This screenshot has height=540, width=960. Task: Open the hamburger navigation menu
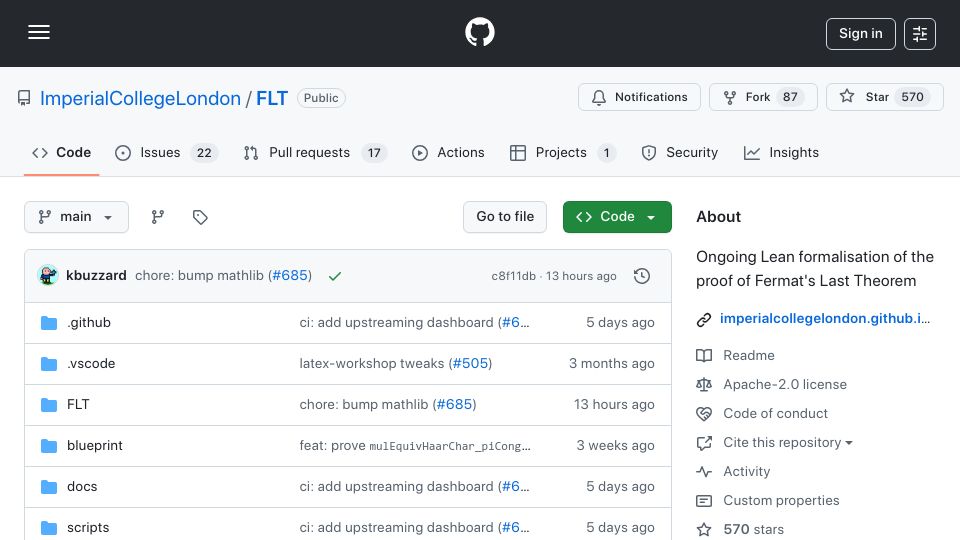pyautogui.click(x=39, y=32)
